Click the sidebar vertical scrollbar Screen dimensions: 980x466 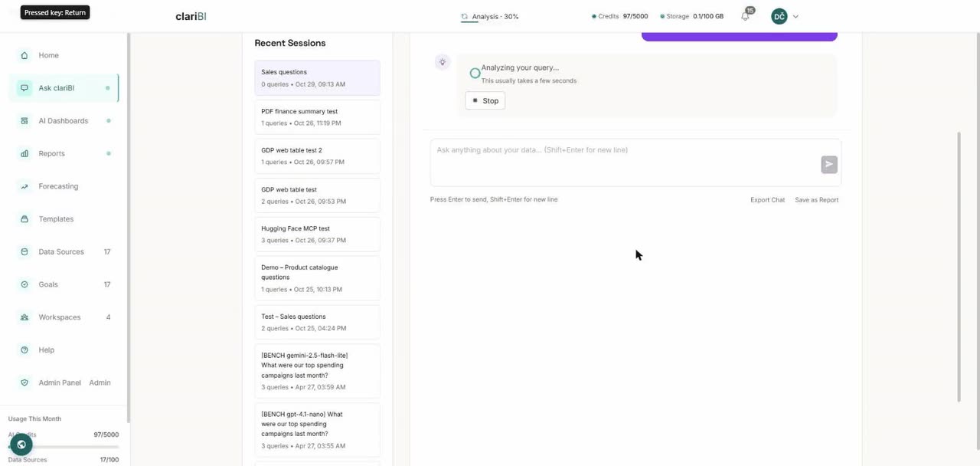click(x=129, y=227)
